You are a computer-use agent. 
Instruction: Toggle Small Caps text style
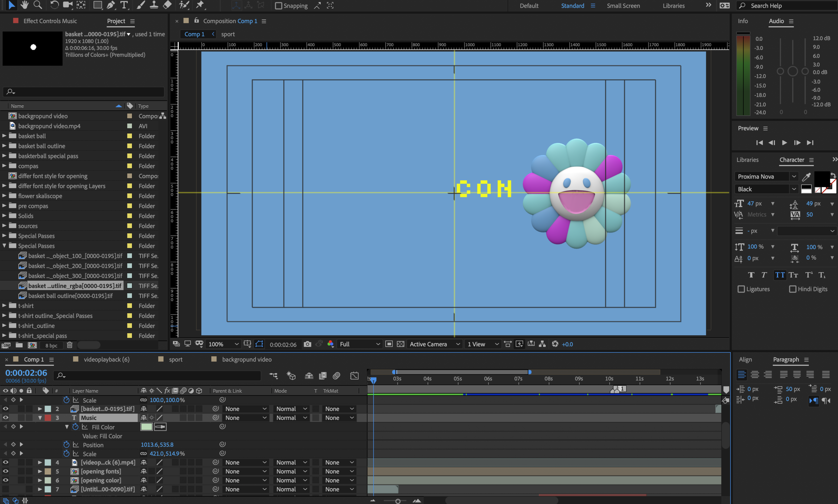click(793, 275)
